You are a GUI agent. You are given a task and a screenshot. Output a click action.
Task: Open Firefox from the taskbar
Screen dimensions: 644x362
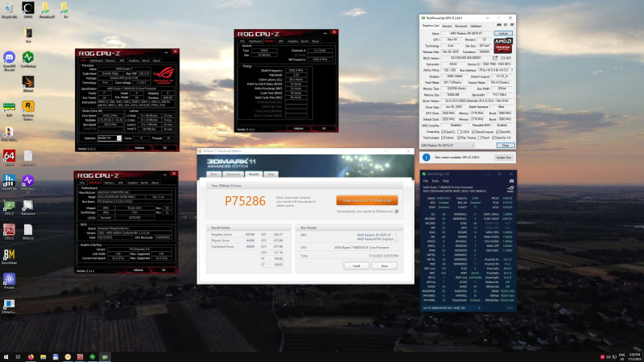coord(31,357)
